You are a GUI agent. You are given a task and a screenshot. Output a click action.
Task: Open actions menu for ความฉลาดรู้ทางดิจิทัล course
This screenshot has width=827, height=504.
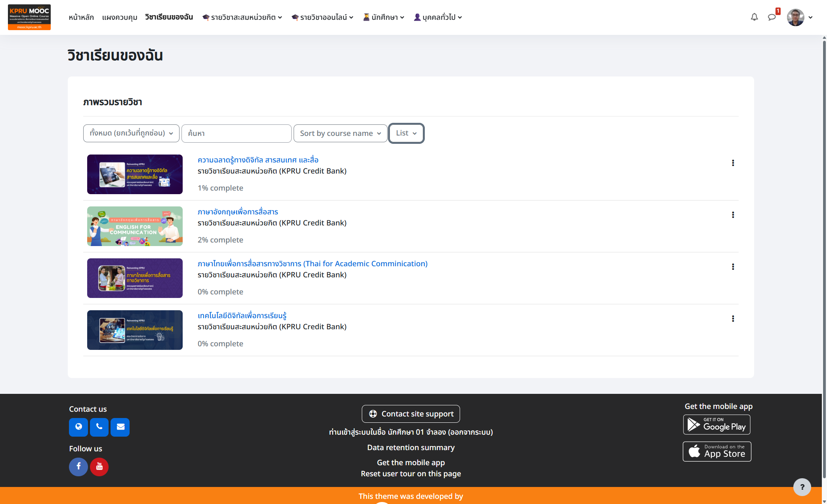coord(733,163)
